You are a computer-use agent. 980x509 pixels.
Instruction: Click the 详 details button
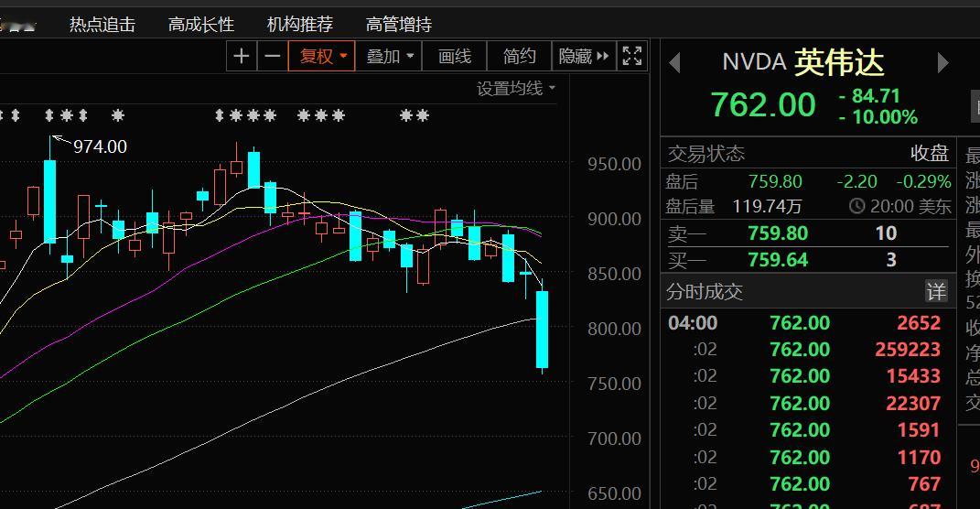click(936, 291)
